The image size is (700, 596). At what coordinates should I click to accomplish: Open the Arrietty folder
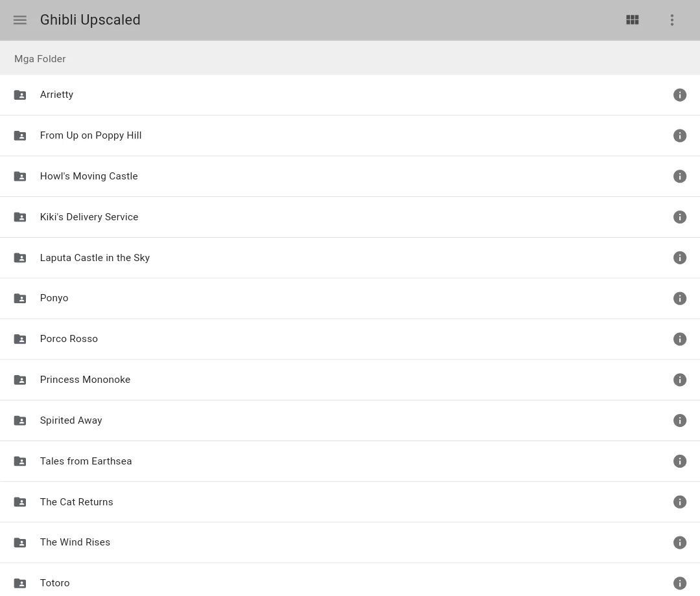click(350, 95)
